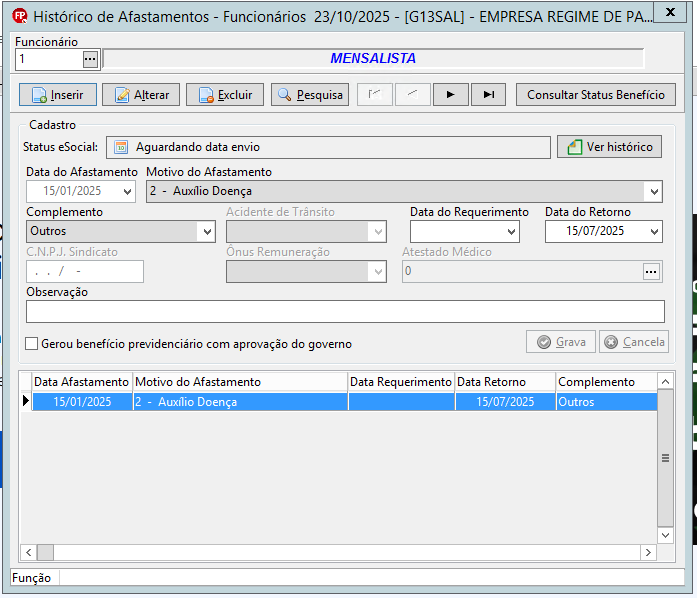Click the Funcionário lookup ellipsis button
The height and width of the screenshot is (598, 697).
point(90,59)
